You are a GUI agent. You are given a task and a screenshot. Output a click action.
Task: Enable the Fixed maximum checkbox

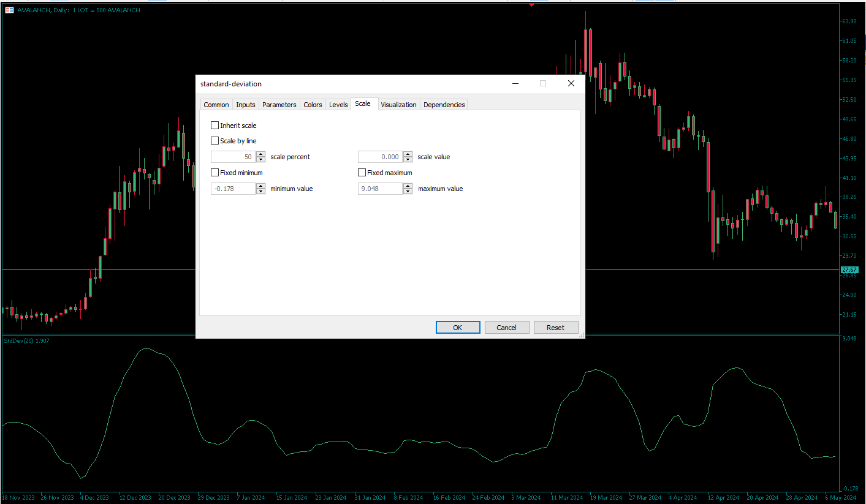click(x=362, y=173)
